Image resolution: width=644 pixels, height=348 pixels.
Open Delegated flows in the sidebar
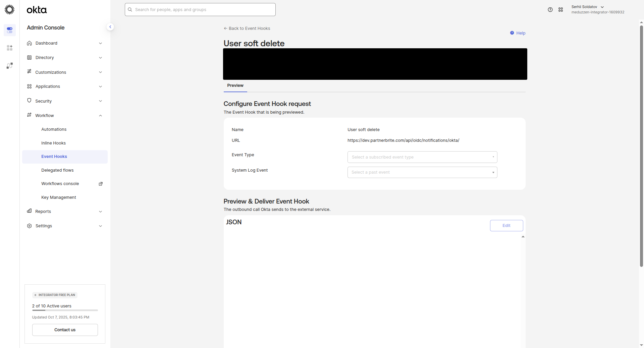[x=57, y=170]
